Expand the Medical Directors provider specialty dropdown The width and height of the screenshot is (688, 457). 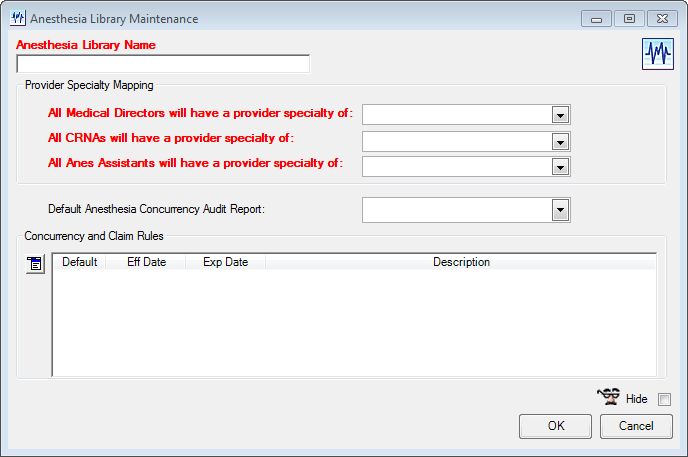click(x=560, y=115)
